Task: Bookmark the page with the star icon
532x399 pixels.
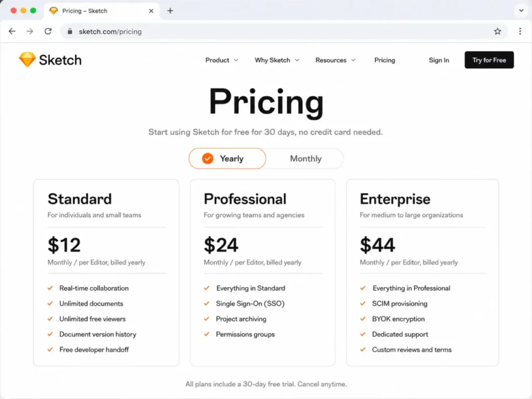Action: [x=497, y=31]
